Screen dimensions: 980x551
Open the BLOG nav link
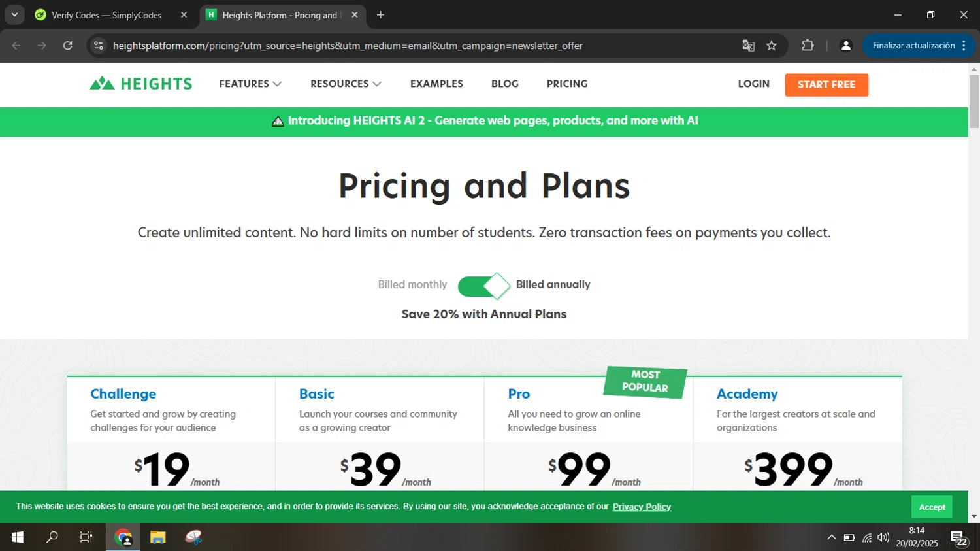pos(505,84)
